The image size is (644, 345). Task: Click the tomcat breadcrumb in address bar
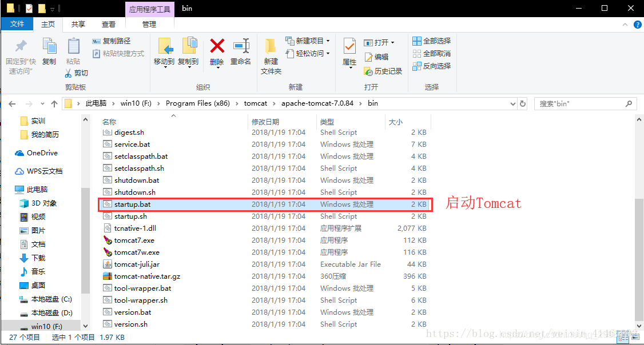(x=256, y=103)
